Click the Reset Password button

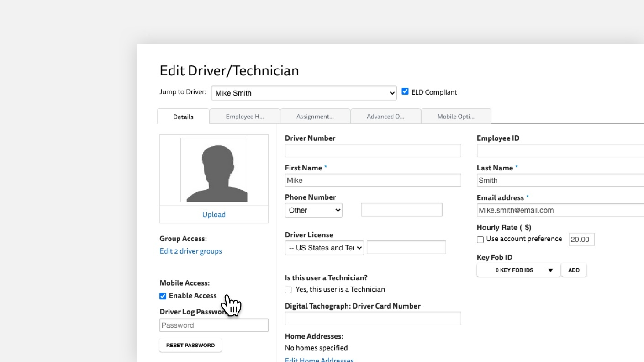[x=190, y=345]
